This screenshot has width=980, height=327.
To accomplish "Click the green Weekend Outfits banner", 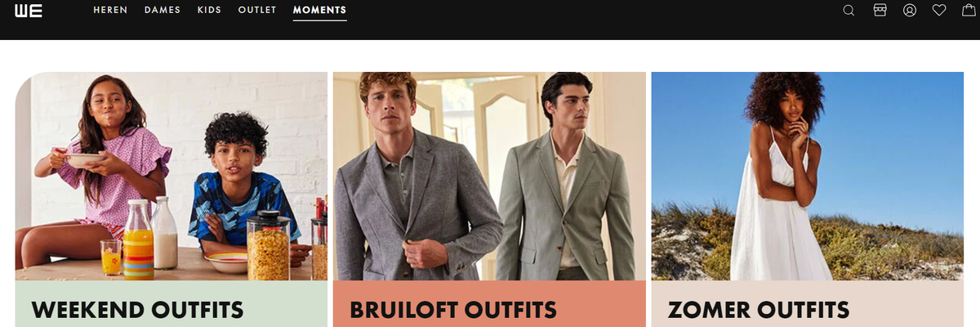I will (x=171, y=304).
